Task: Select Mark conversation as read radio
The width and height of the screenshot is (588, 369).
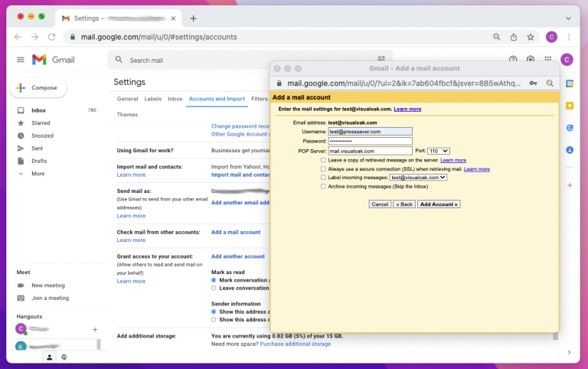Action: (x=214, y=280)
